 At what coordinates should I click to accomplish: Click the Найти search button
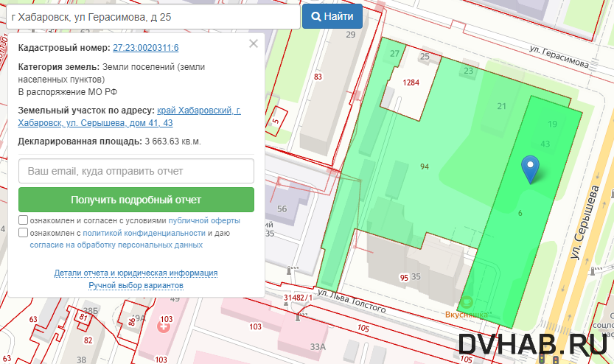pos(332,16)
